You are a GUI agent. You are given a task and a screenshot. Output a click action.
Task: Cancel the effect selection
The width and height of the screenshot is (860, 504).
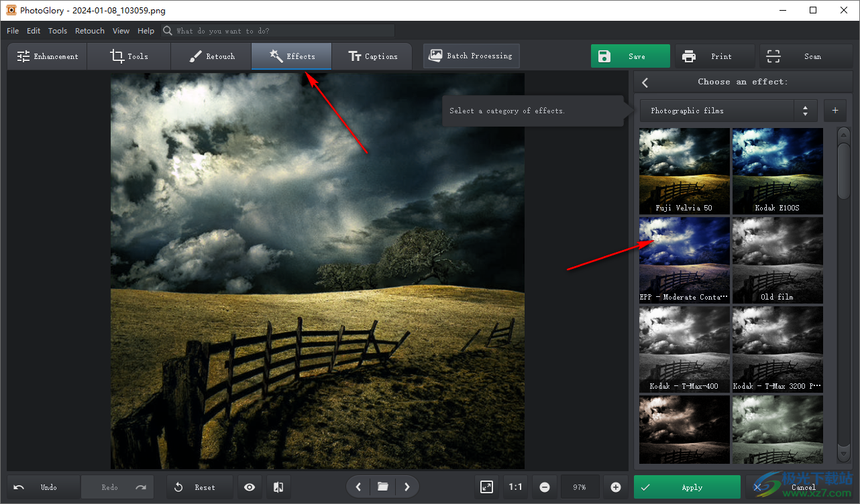point(798,487)
